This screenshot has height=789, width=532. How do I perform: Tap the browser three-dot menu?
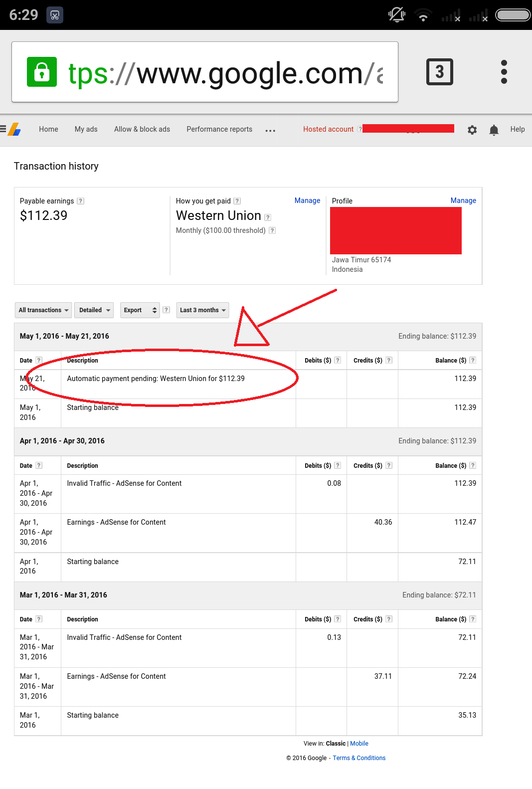pyautogui.click(x=504, y=72)
